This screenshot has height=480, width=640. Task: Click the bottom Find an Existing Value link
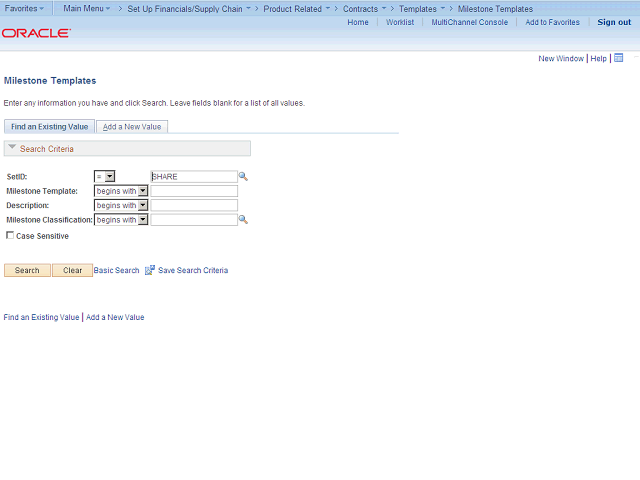tap(41, 317)
